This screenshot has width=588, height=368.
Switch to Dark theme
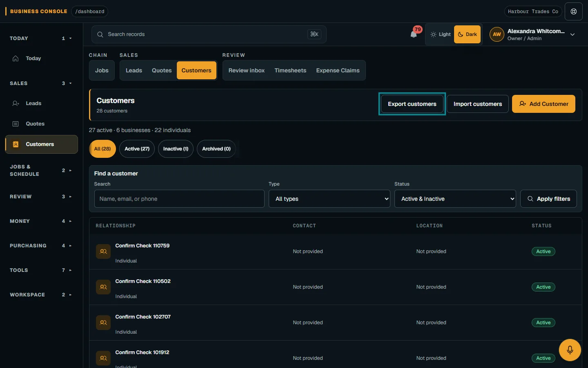coord(468,34)
